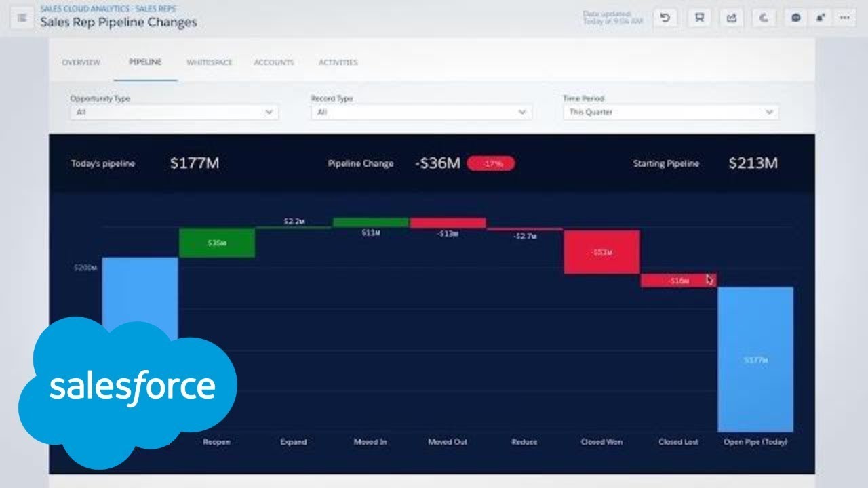Select the Pipeline tab
868x488 pixels.
click(x=145, y=62)
